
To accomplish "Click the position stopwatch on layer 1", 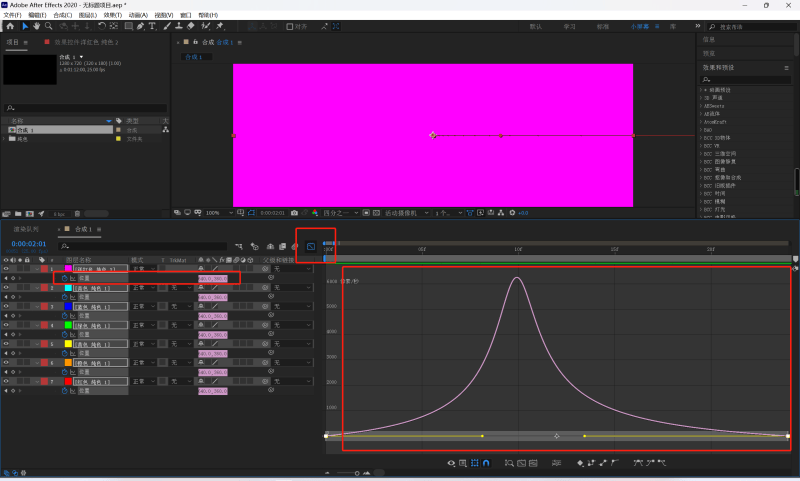I will coord(64,278).
